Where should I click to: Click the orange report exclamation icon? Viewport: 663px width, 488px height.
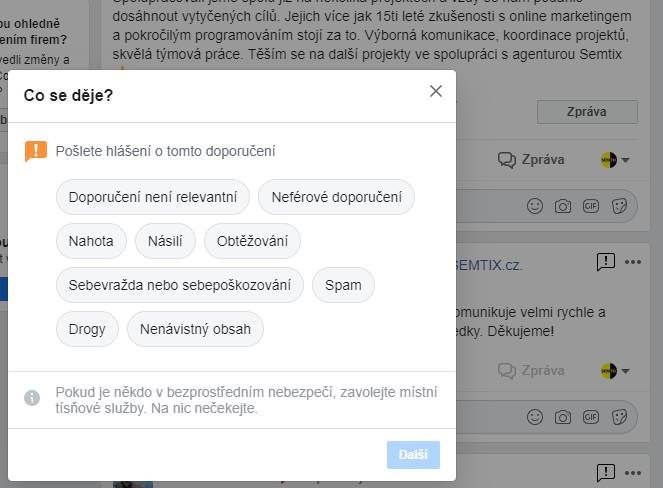pos(36,151)
